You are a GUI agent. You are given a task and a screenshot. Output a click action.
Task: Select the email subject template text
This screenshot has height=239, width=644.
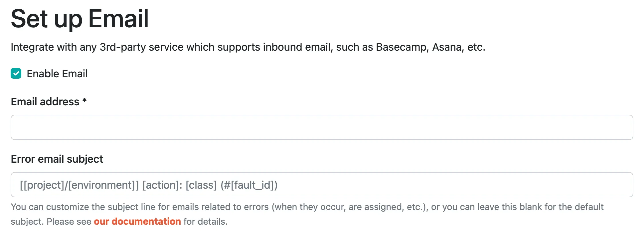149,185
